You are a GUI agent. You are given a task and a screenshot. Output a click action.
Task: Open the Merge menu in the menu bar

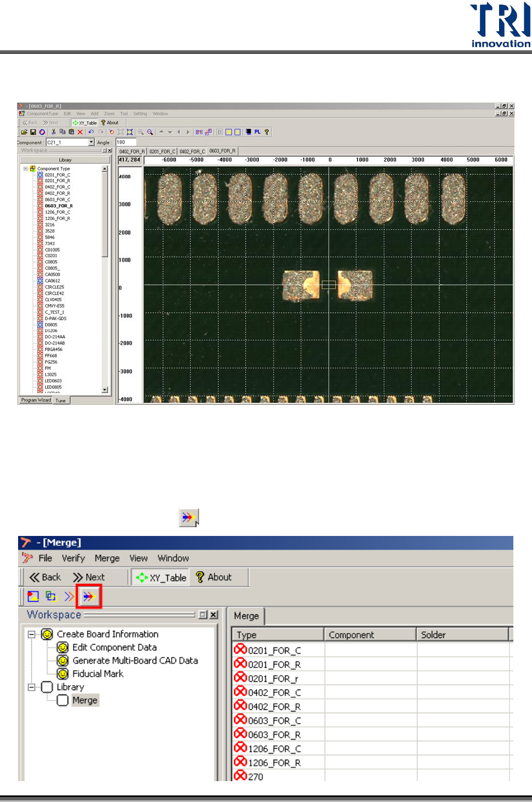tap(107, 558)
